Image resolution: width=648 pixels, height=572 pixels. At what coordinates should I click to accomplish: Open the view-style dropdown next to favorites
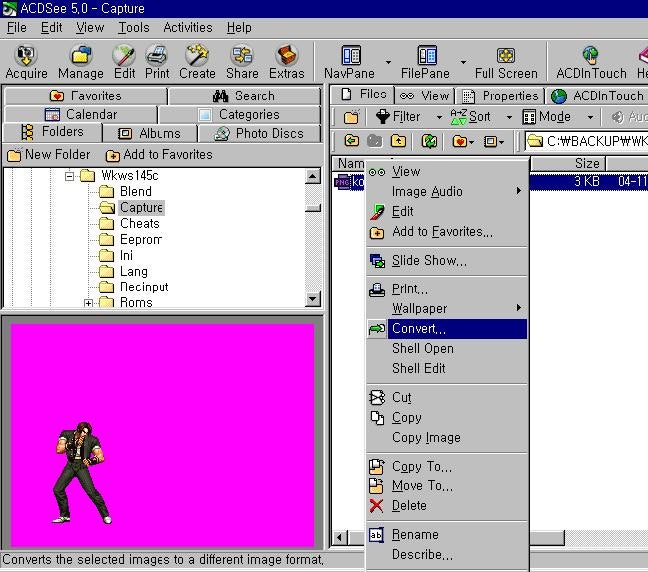[x=501, y=143]
